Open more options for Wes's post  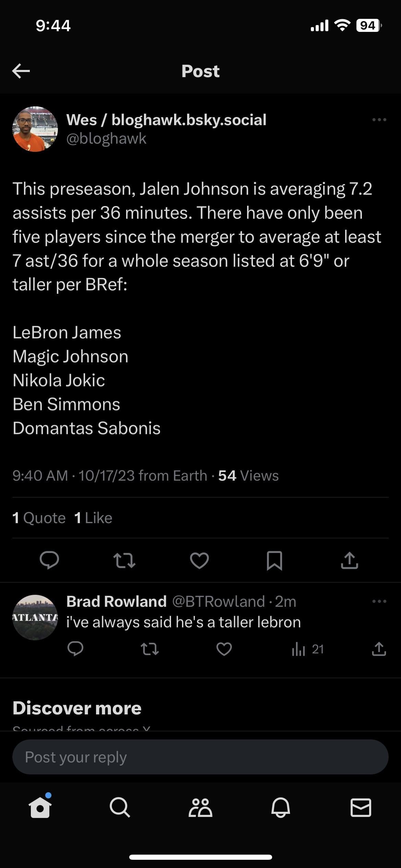pyautogui.click(x=379, y=120)
